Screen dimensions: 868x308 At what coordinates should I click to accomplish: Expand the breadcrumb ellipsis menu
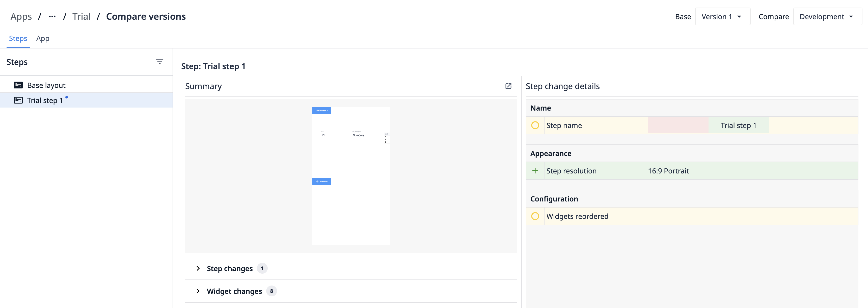[x=52, y=16]
